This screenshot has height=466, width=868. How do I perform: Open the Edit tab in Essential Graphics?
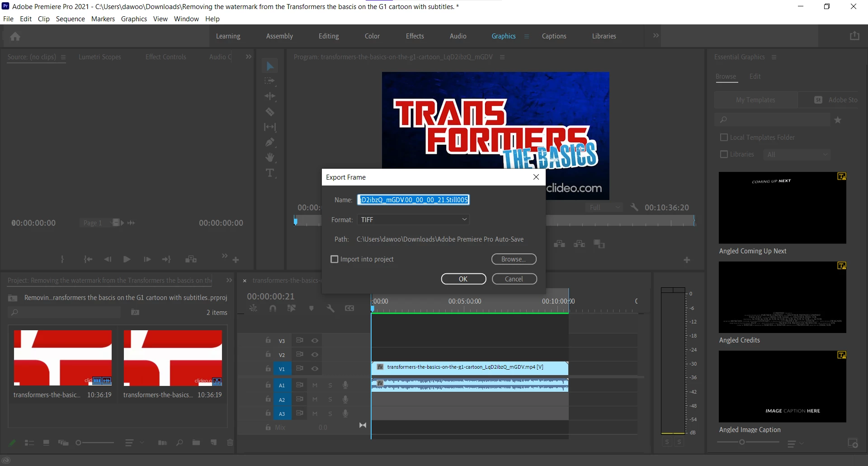pos(755,76)
